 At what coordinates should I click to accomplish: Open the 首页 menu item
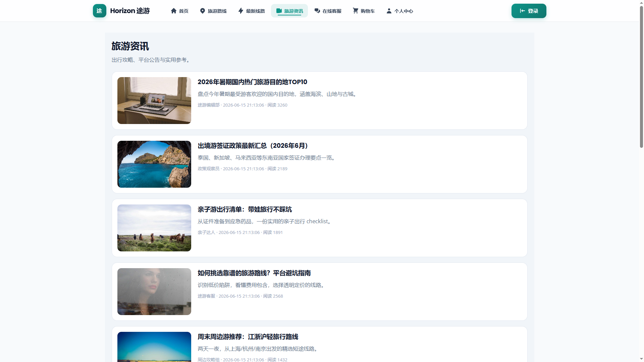coord(180,11)
